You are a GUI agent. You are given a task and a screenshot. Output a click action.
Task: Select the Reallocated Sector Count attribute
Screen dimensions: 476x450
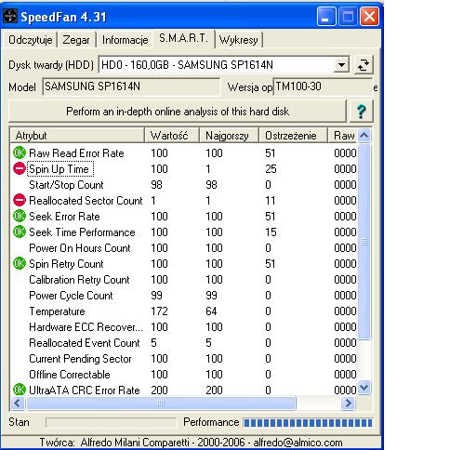(86, 201)
